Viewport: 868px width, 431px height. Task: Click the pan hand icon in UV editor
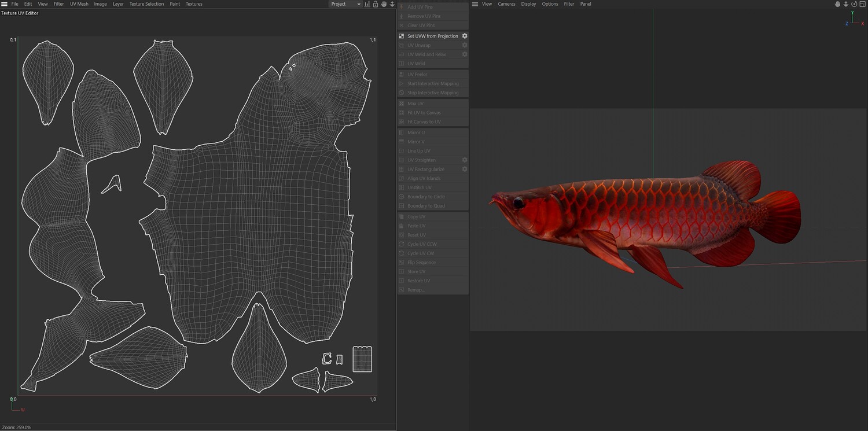coord(384,4)
